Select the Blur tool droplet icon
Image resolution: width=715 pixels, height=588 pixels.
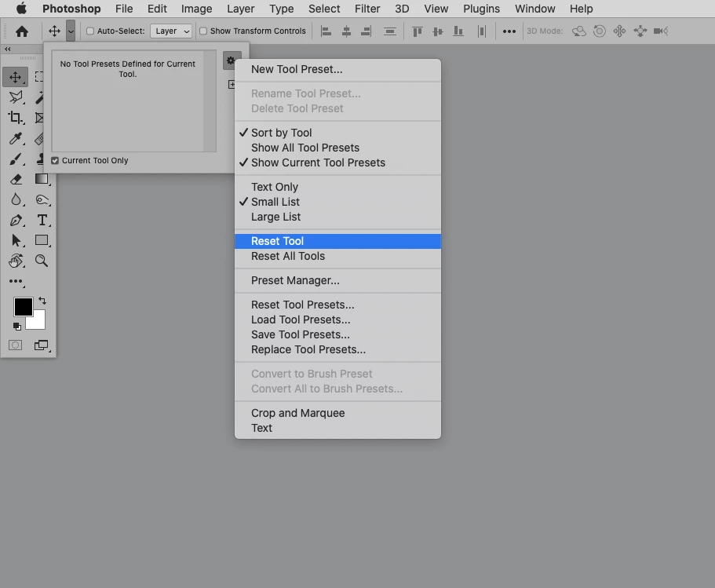(x=16, y=200)
